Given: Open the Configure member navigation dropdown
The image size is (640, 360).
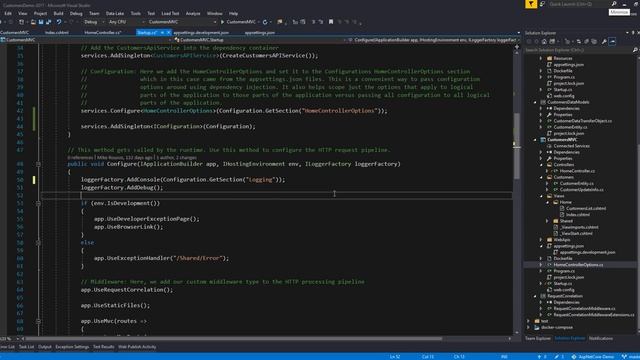Looking at the screenshot, I should click(x=434, y=40).
